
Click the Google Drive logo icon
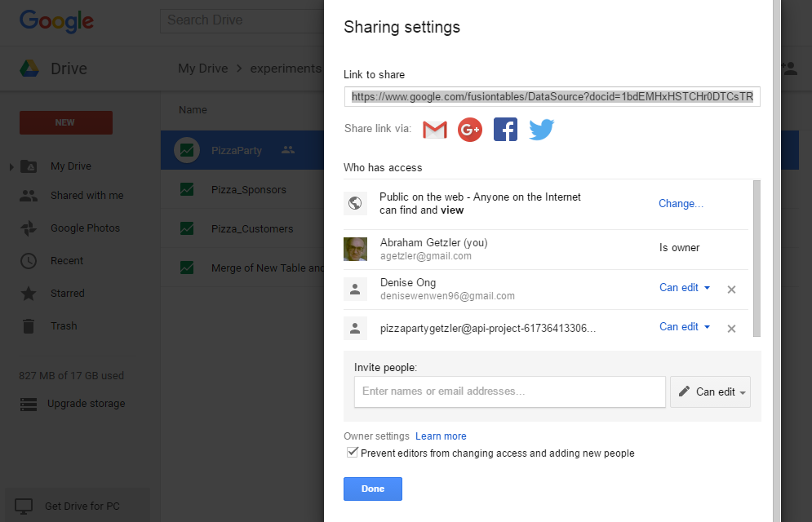coord(29,69)
